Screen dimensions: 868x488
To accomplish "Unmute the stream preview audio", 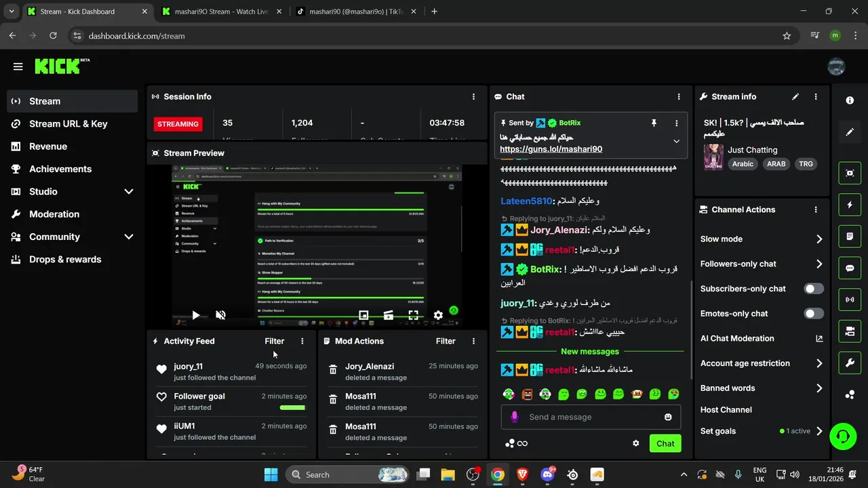I will pos(220,315).
